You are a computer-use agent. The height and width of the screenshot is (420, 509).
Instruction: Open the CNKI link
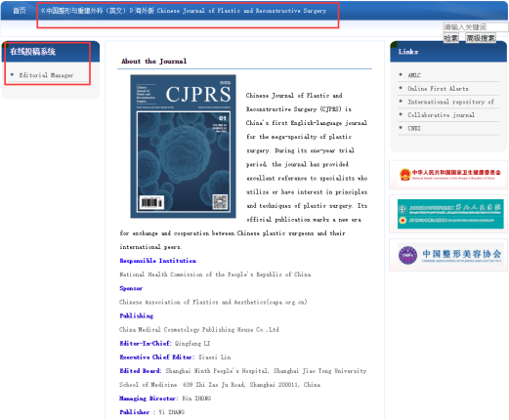point(414,128)
